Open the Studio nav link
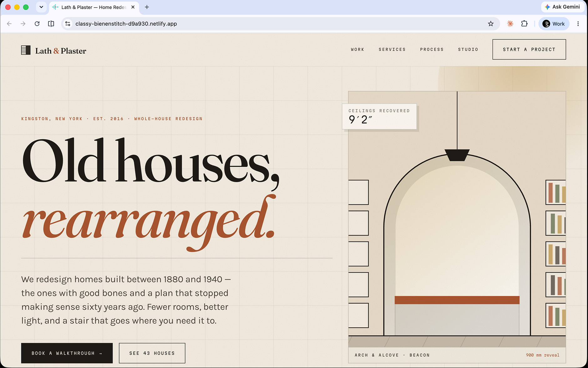The image size is (588, 368). pyautogui.click(x=468, y=49)
